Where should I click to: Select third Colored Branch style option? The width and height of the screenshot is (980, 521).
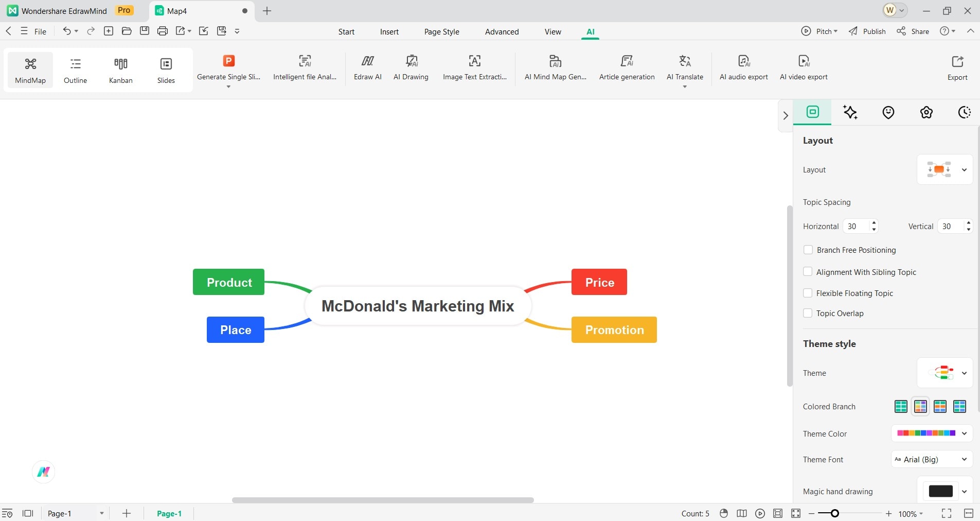940,406
